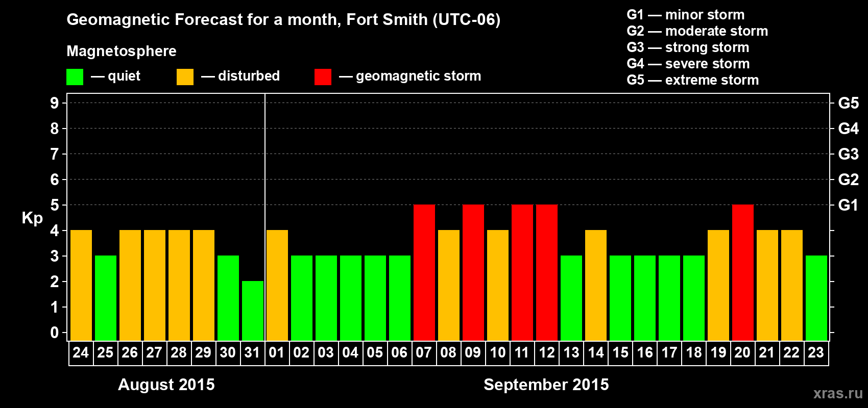Screen dimensions: 868x408
Task: Select the red bar for September 20
Action: click(743, 273)
